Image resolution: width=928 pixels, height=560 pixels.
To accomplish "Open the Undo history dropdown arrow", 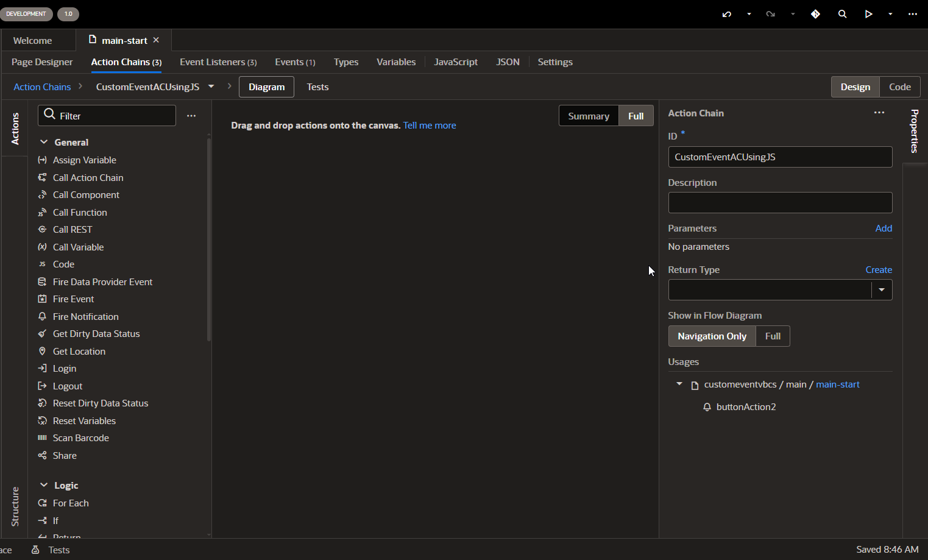I will pos(749,14).
